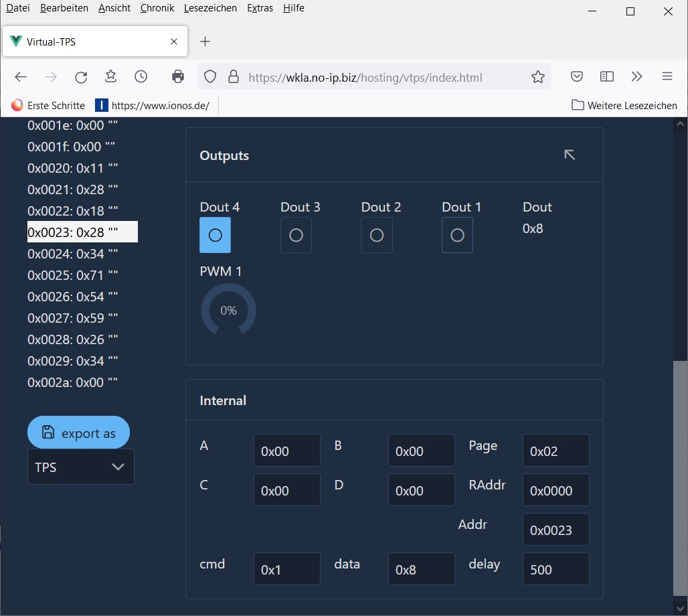Click the print page icon
Screen dimensions: 688x616
tap(178, 77)
